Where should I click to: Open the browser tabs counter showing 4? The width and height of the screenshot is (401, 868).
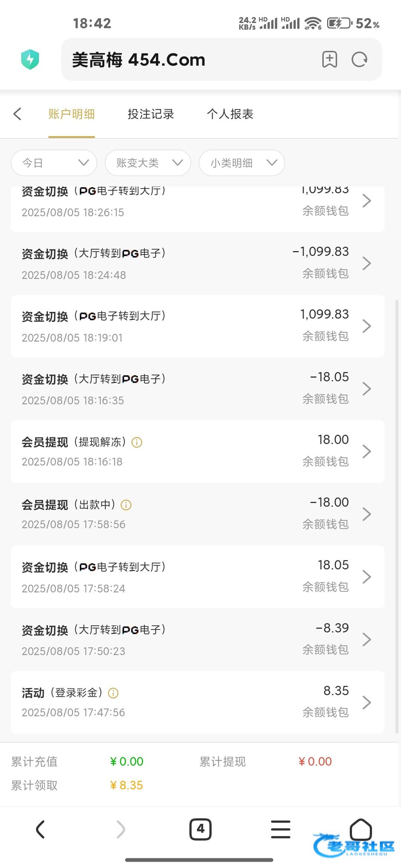[x=200, y=829]
